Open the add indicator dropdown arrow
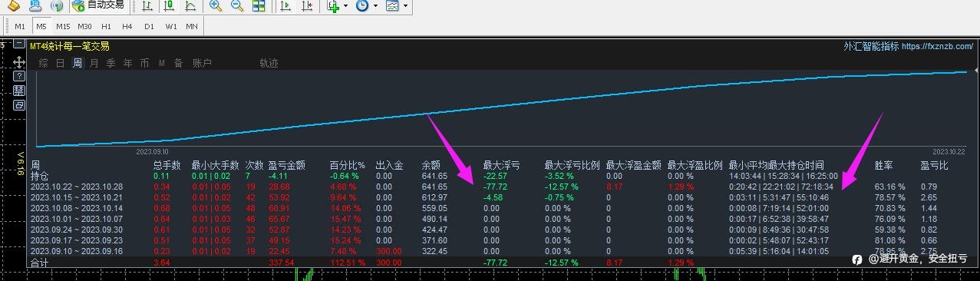This screenshot has width=980, height=281. click(x=345, y=6)
